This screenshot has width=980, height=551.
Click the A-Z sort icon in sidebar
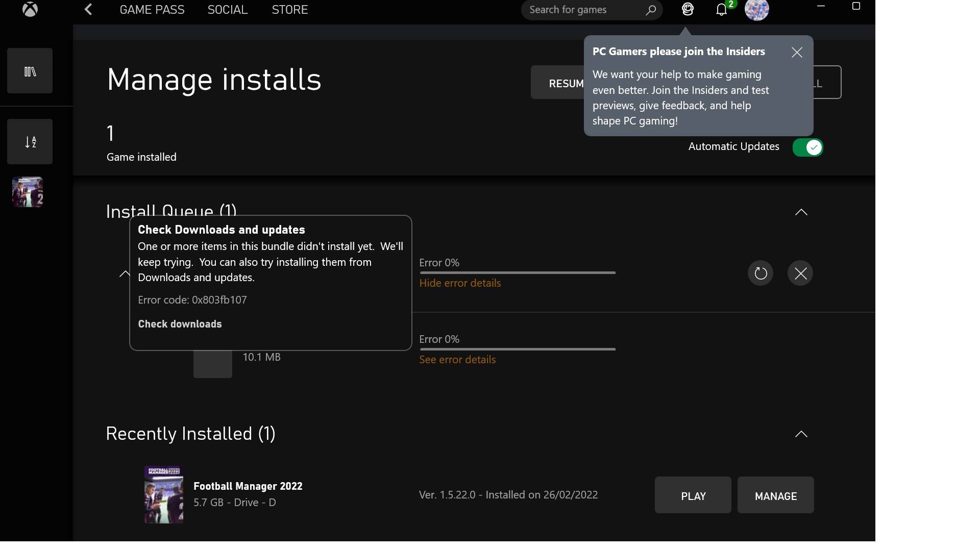click(30, 142)
